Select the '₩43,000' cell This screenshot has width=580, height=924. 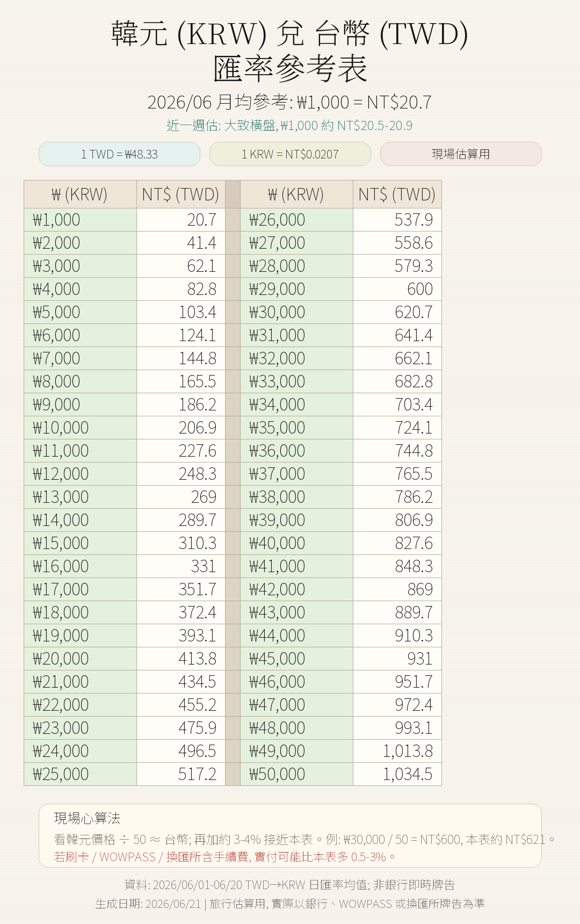pyautogui.click(x=296, y=612)
